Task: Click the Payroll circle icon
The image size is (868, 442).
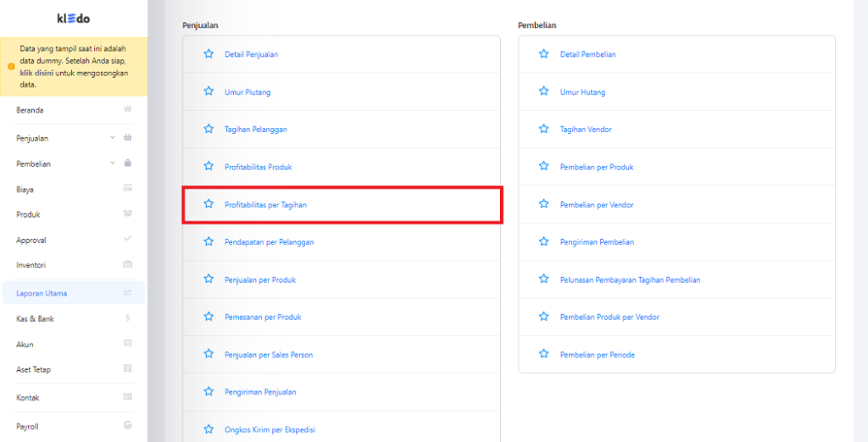Action: click(127, 425)
